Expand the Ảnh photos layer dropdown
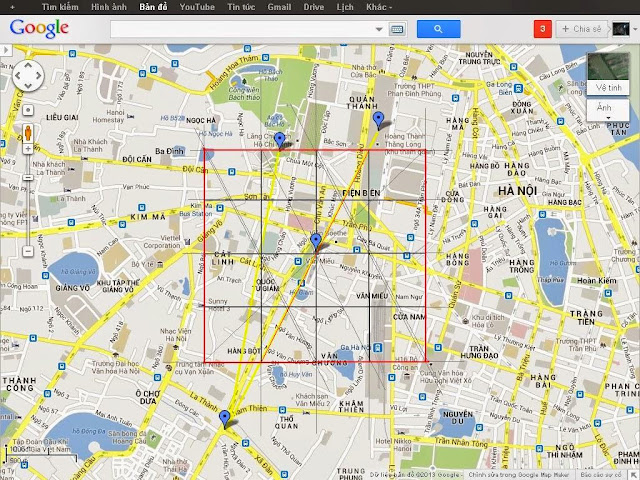The width and height of the screenshot is (640, 480). pos(608,110)
